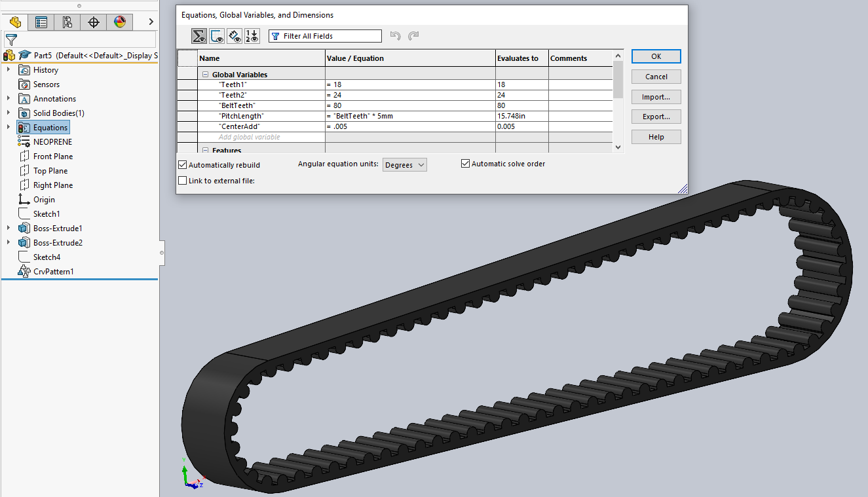This screenshot has height=497, width=868.
Task: Click the equations table scroll up arrow
Action: (618, 56)
